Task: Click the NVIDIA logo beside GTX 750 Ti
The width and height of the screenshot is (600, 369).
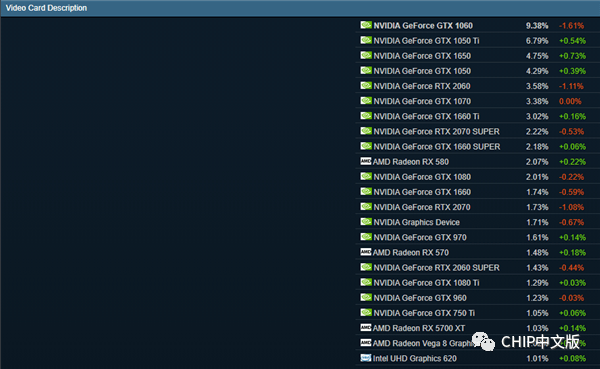Action: point(366,312)
